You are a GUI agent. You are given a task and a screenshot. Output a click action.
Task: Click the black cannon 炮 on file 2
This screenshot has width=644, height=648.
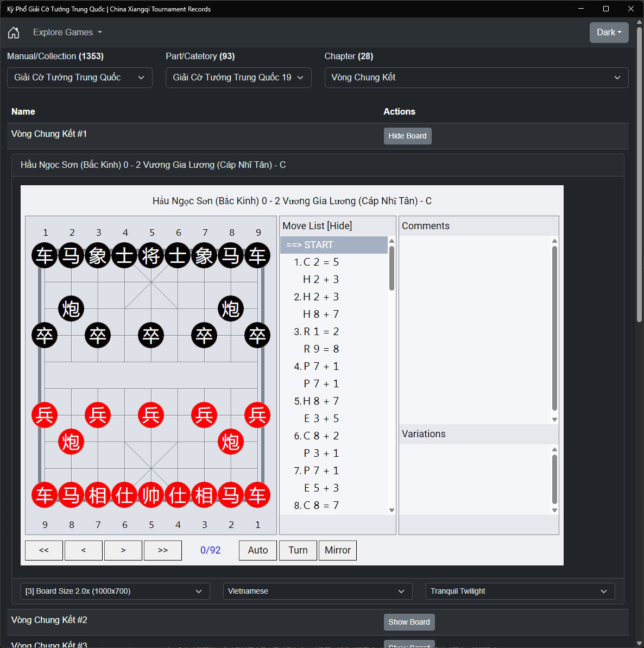(71, 309)
